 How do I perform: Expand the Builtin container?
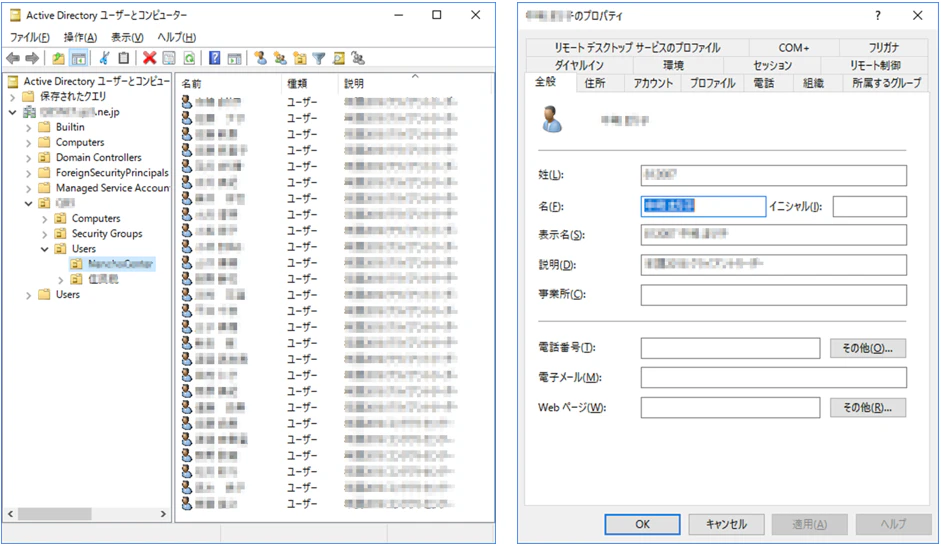click(28, 127)
